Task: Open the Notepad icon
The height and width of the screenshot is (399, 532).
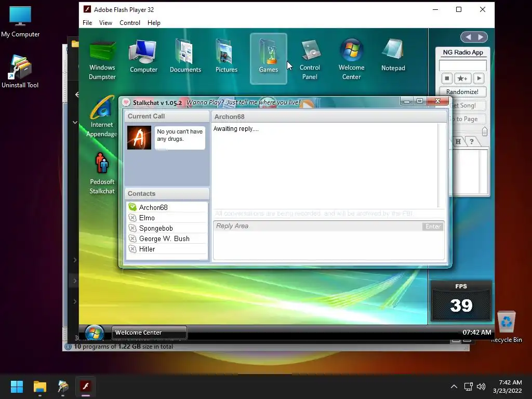Action: pyautogui.click(x=393, y=55)
